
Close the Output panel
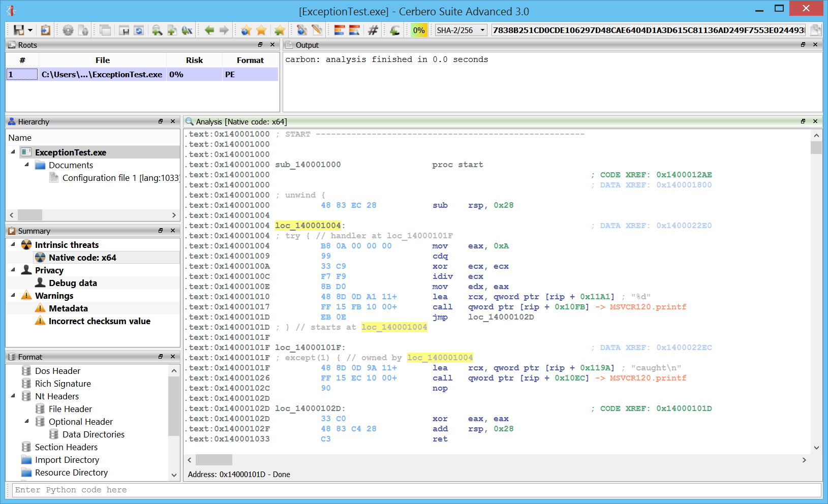815,45
